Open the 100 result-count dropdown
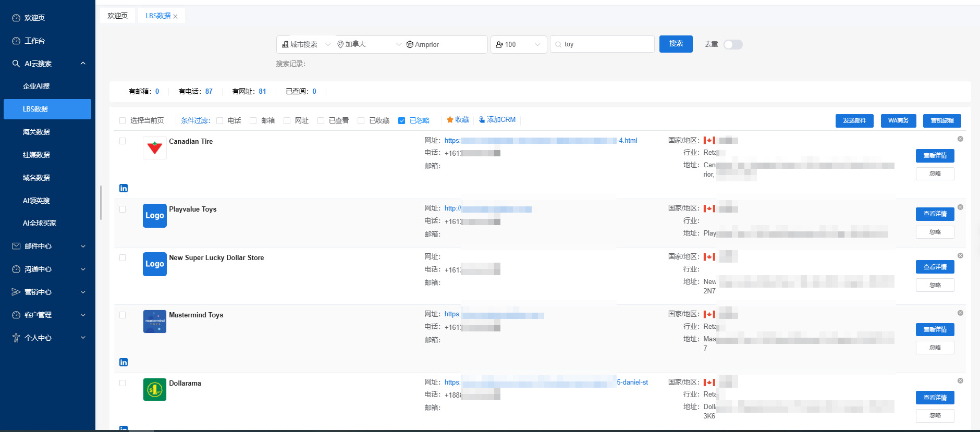980x432 pixels. coord(519,44)
